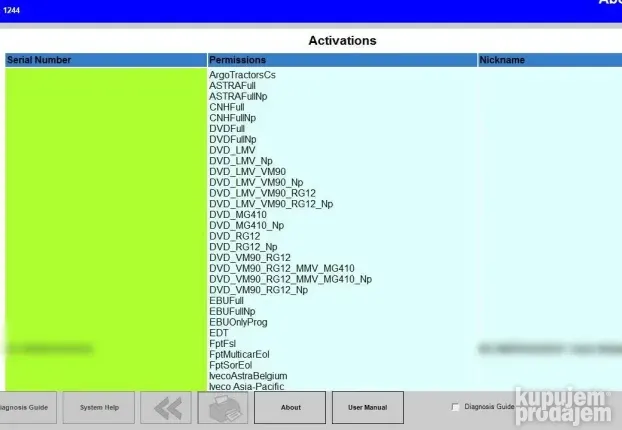
Task: Select the DVD_VM90_RG12_Np permission entry
Action: tap(259, 290)
